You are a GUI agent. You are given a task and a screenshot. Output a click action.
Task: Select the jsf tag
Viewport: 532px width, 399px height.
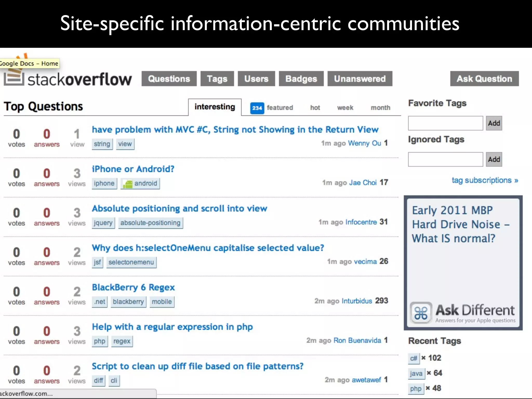[97, 262]
